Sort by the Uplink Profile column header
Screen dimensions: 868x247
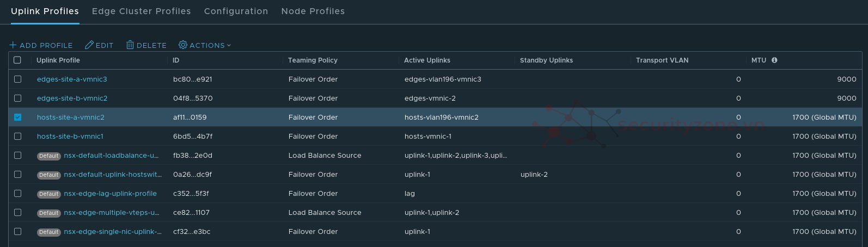point(58,60)
